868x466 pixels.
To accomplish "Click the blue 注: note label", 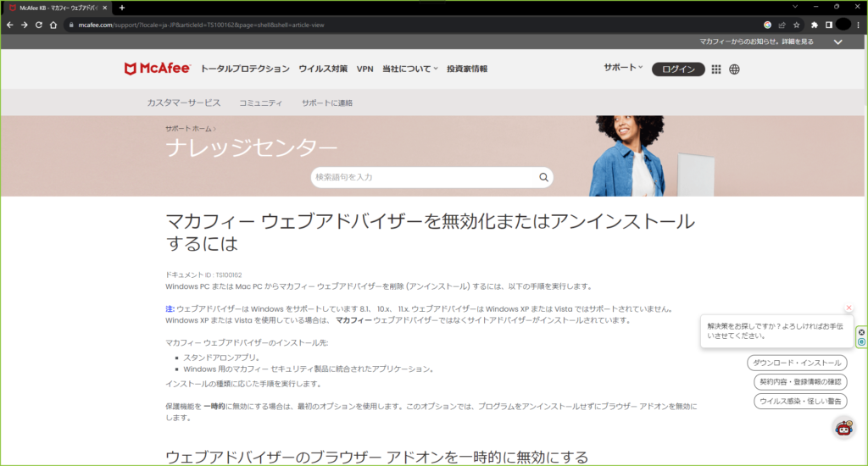I will 170,308.
